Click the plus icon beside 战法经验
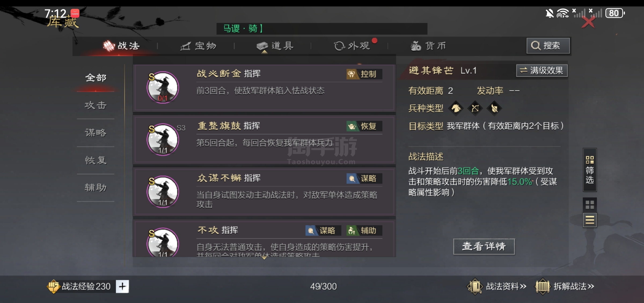Image resolution: width=644 pixels, height=303 pixels. pyautogui.click(x=122, y=286)
